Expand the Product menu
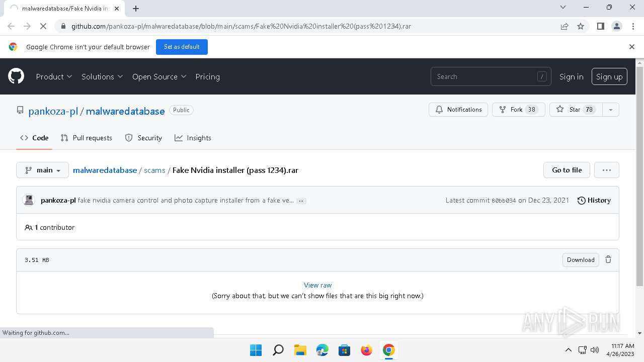Viewport: 644px width, 362px height. (54, 76)
